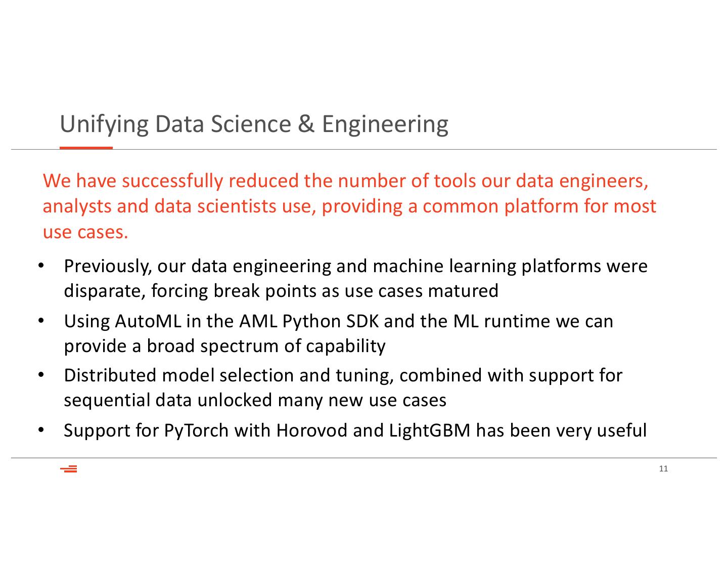
Task: Click the bullet dot before 'Using AutoML'
Action: [41, 321]
